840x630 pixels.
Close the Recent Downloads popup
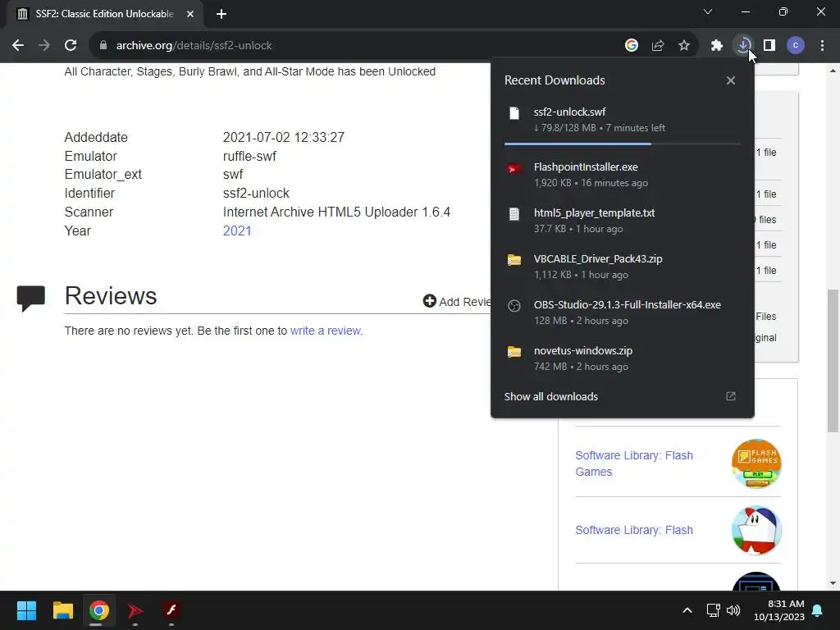point(731,80)
